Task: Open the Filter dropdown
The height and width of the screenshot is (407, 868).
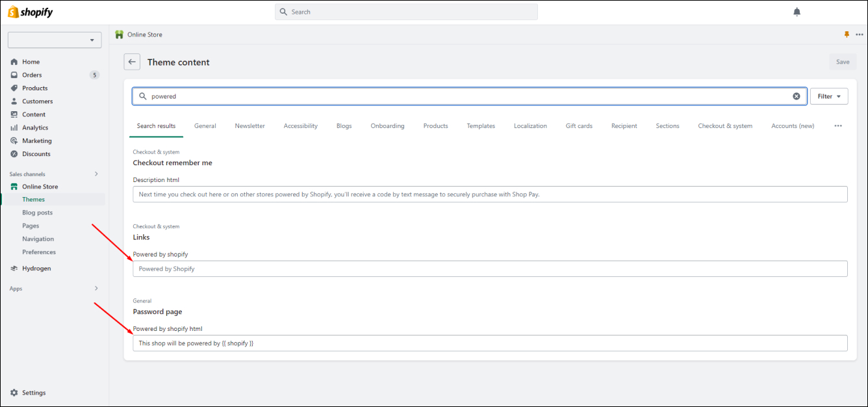Action: (829, 96)
